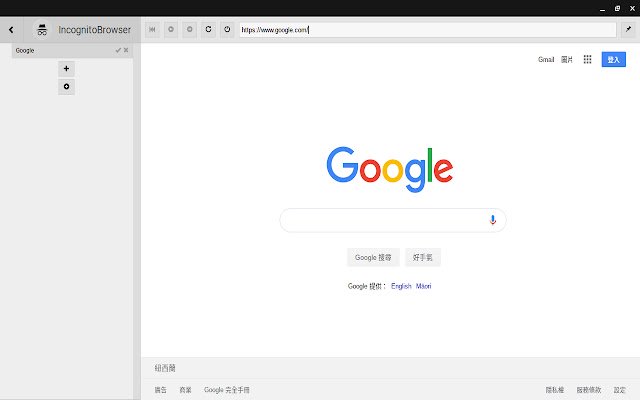Open the 廣告 footer link
Viewport: 640px width, 400px height.
point(160,390)
